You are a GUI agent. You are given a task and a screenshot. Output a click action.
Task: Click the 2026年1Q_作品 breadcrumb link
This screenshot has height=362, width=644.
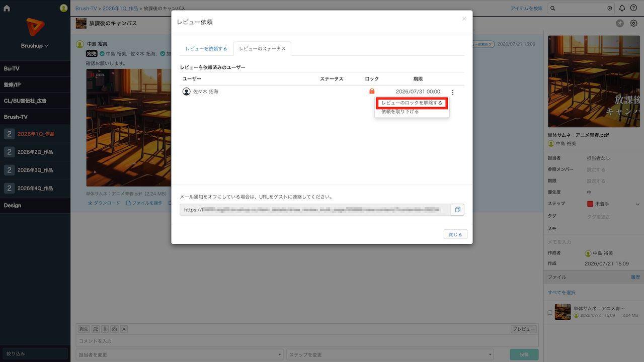[x=121, y=9]
